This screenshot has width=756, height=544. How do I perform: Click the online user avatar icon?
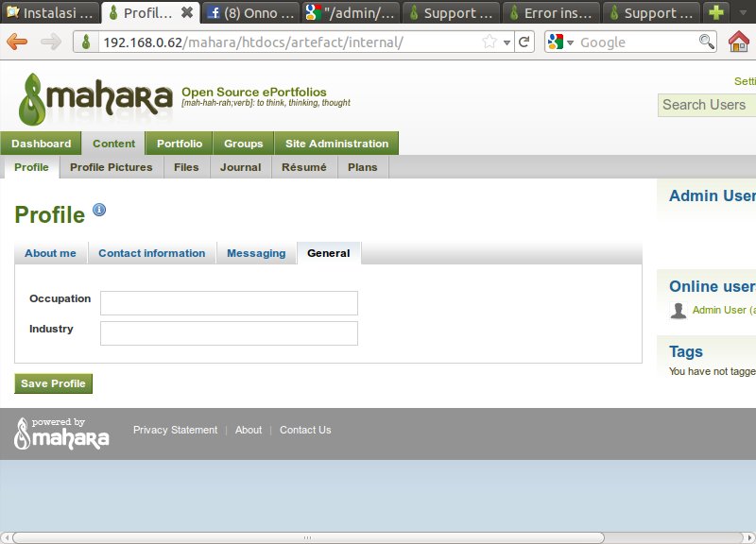click(679, 311)
